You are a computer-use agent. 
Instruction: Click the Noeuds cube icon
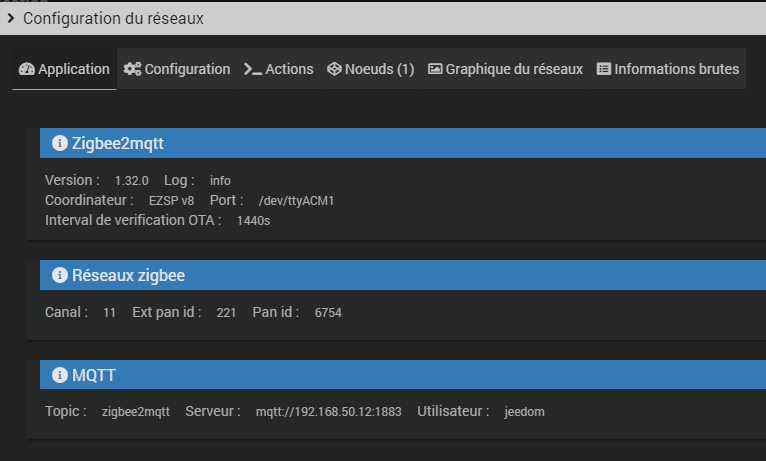click(x=334, y=70)
